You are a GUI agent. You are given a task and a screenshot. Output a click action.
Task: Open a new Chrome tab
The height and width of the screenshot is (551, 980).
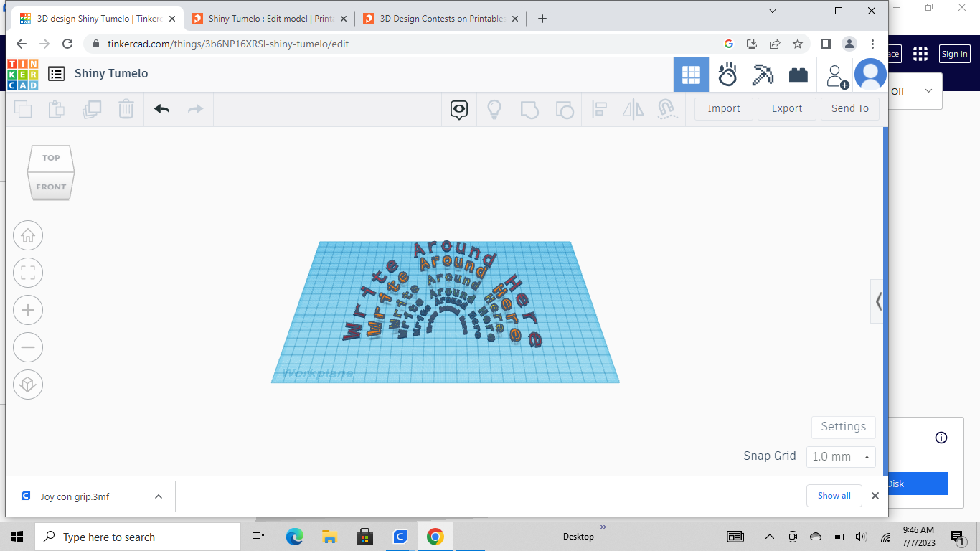[x=542, y=19]
